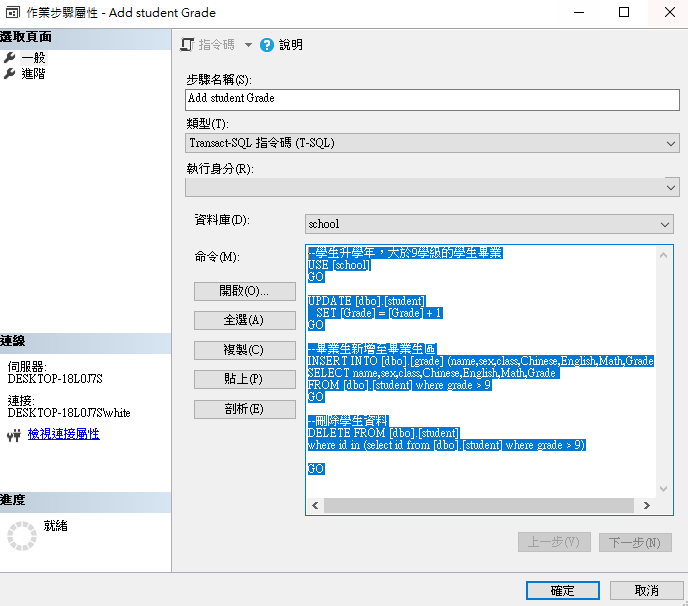Click the progress spinner icon
Screen dimensions: 688x606
22,536
